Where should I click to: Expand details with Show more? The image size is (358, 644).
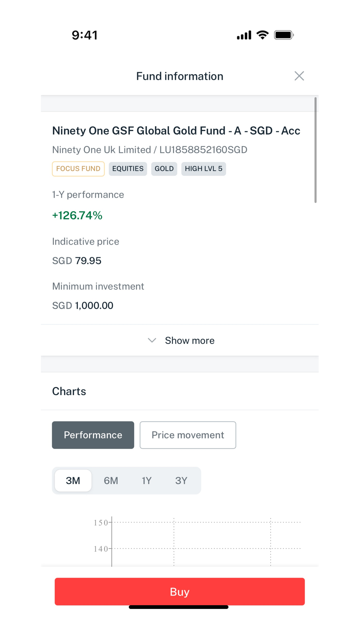189,341
